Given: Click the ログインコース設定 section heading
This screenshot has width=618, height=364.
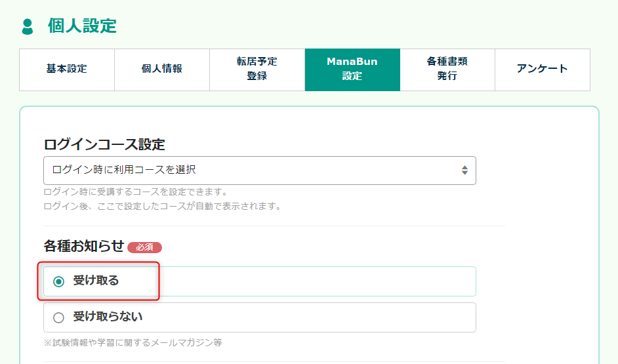Looking at the screenshot, I should click(x=104, y=144).
